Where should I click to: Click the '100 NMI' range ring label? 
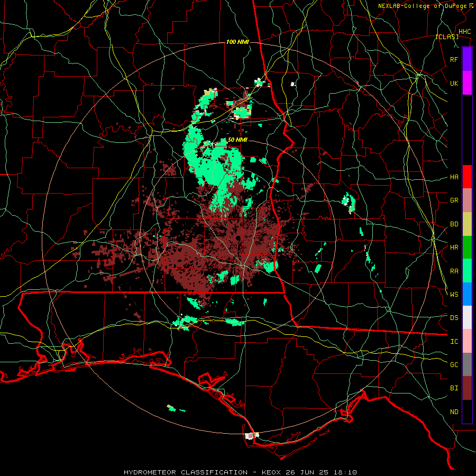[237, 42]
